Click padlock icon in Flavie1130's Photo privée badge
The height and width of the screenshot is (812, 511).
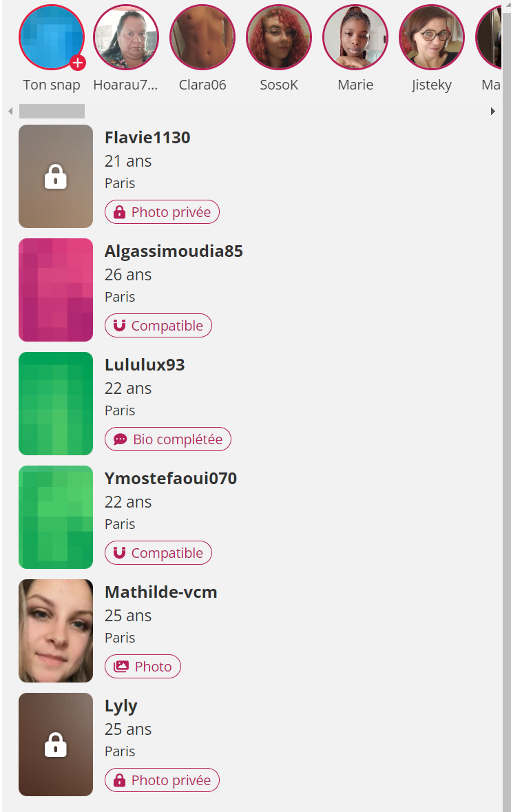point(120,212)
